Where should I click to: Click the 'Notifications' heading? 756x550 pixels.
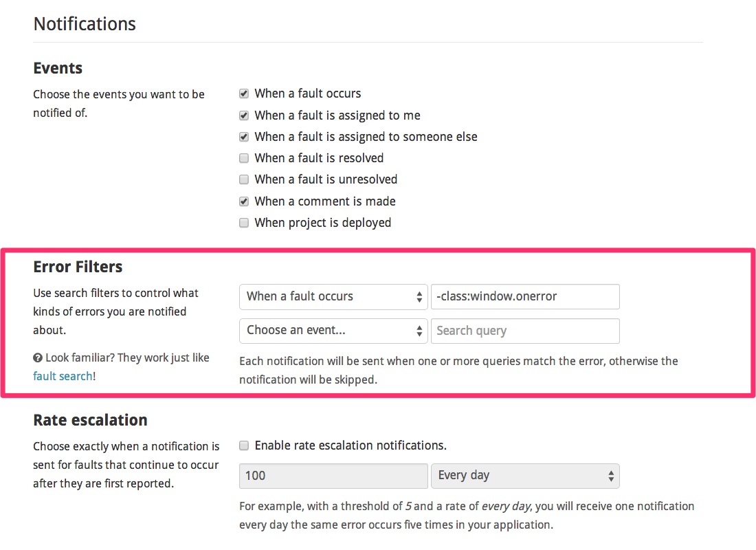[x=84, y=23]
